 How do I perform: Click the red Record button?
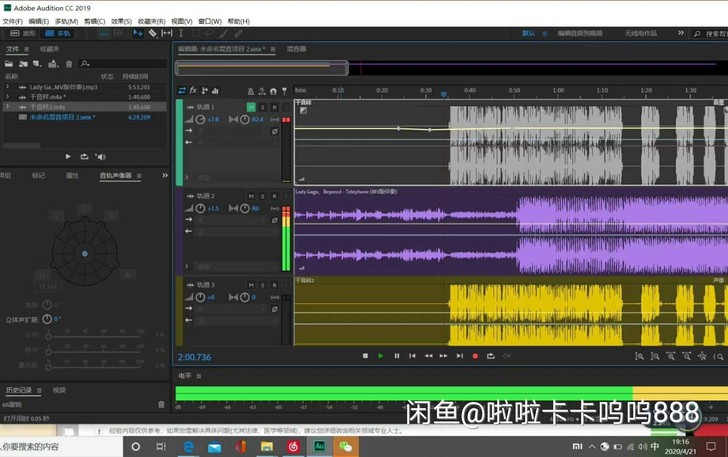[x=475, y=356]
